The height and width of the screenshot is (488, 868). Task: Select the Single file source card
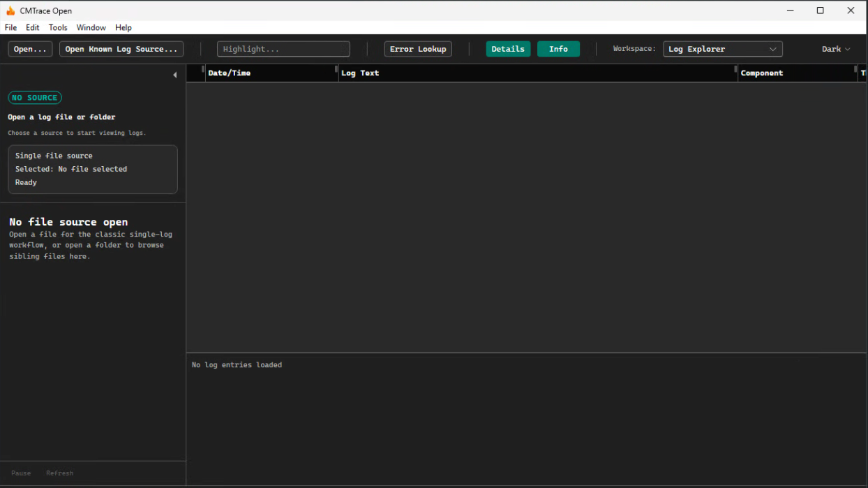[x=93, y=169]
